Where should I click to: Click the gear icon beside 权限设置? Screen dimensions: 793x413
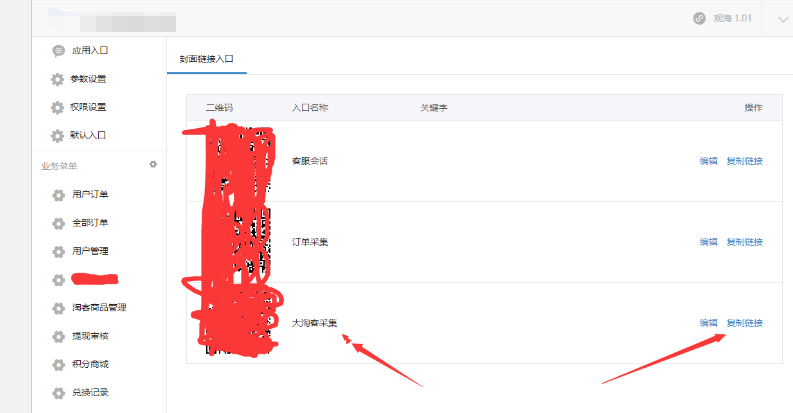pyautogui.click(x=58, y=107)
